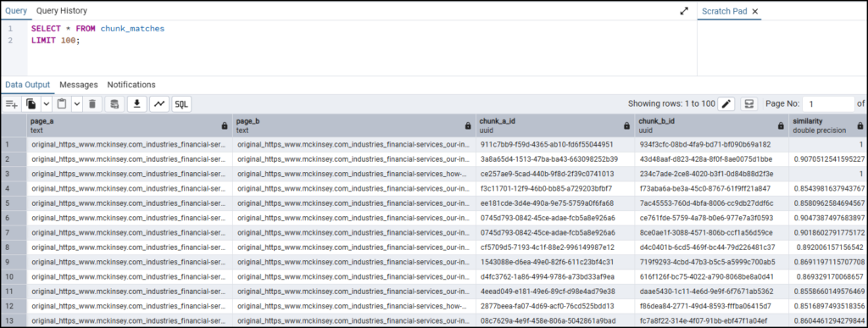Select the Data Output tab

coord(28,85)
